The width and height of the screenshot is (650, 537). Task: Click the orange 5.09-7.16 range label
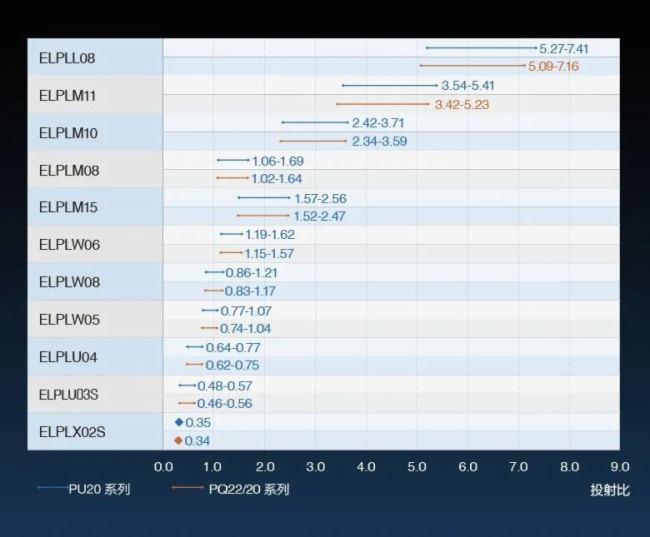[x=553, y=67]
